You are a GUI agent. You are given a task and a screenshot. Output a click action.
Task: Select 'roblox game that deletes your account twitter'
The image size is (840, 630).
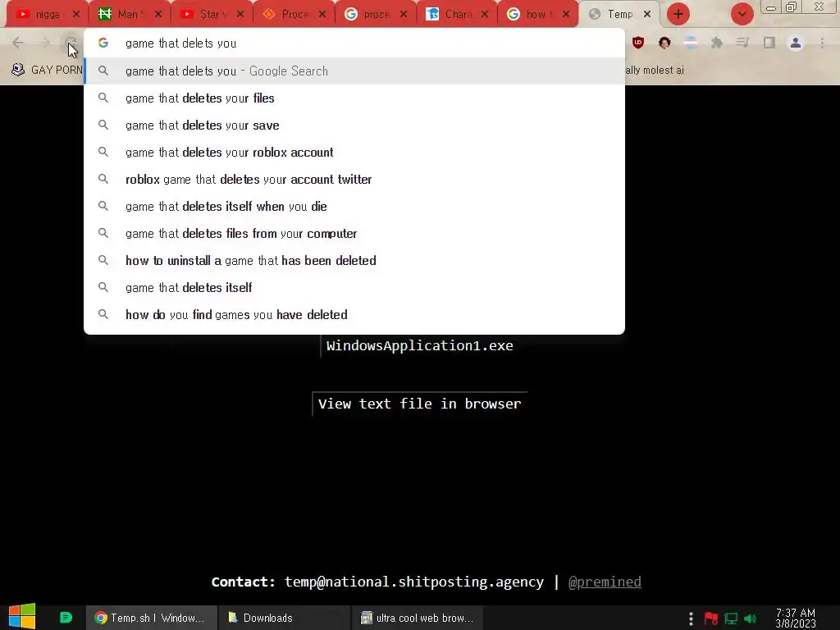coord(354,179)
